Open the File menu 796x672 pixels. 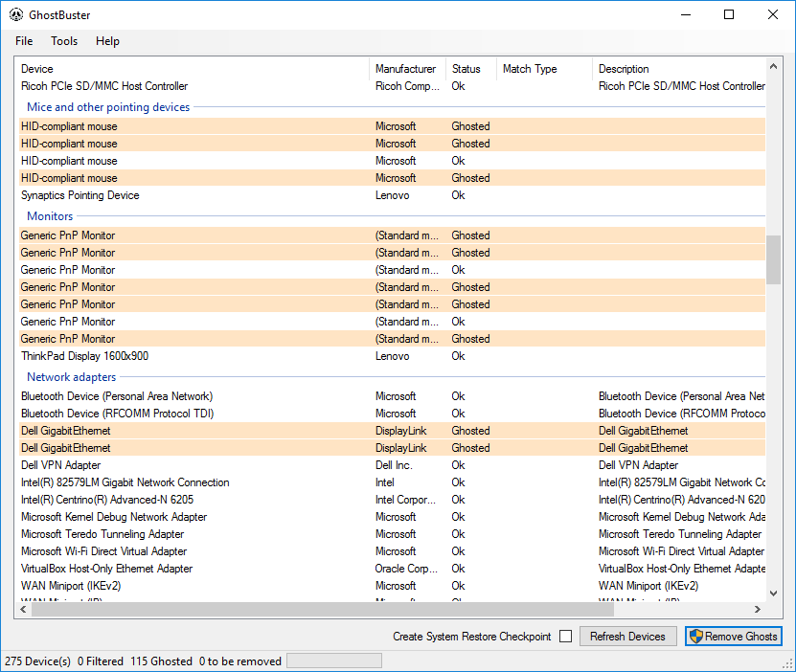(24, 41)
